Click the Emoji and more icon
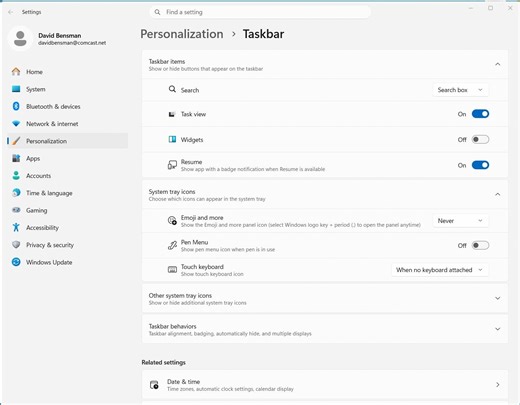Screen dimensions: 520x405 (172, 221)
